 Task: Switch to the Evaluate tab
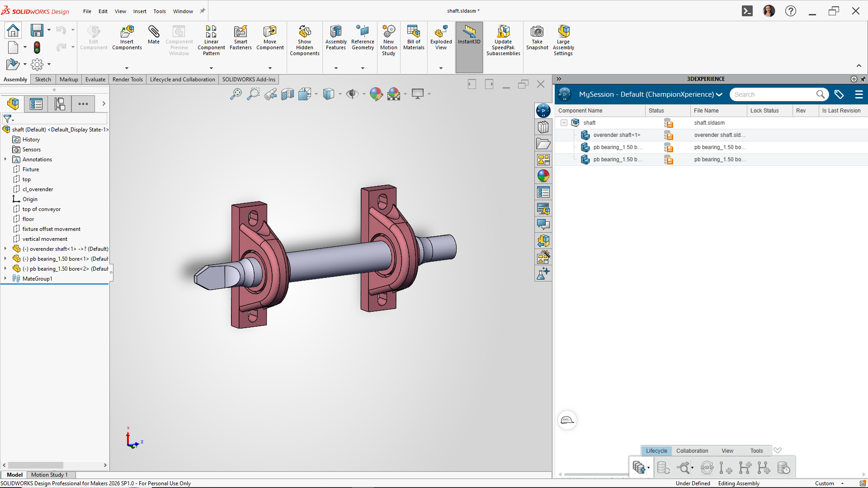[95, 80]
